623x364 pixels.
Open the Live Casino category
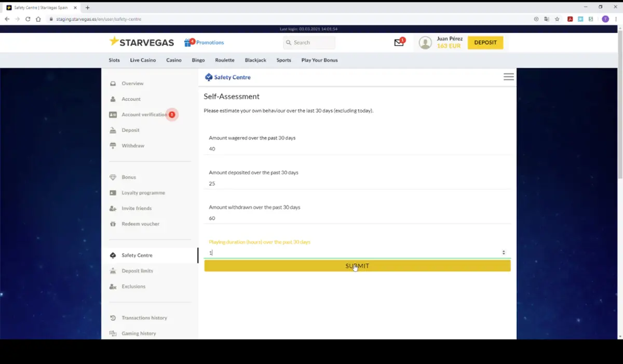click(x=143, y=60)
